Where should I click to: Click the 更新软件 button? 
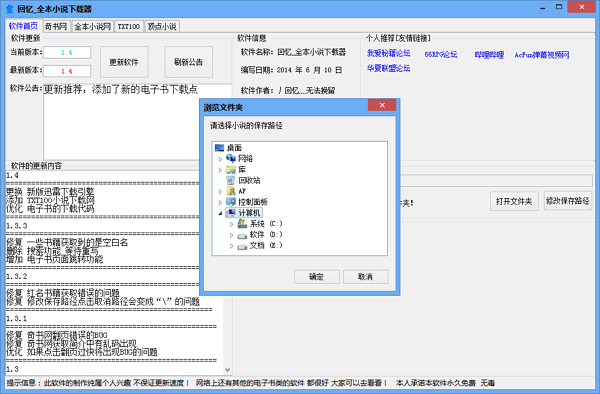124,62
